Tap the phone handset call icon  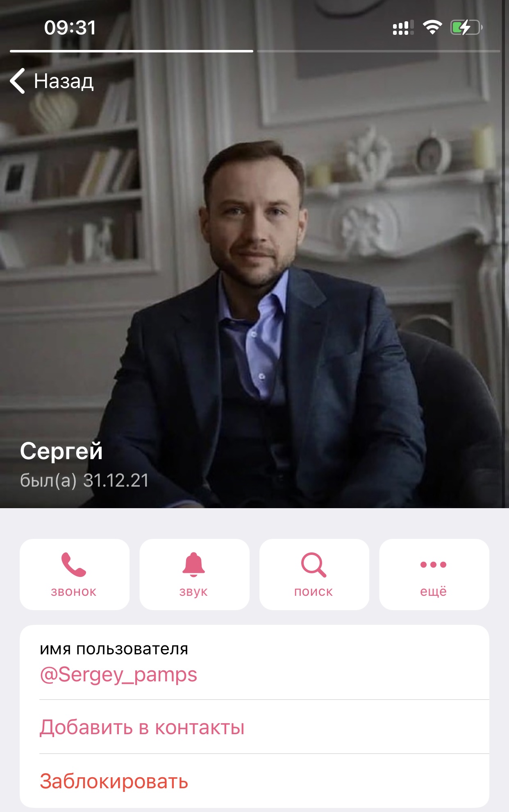click(x=74, y=565)
